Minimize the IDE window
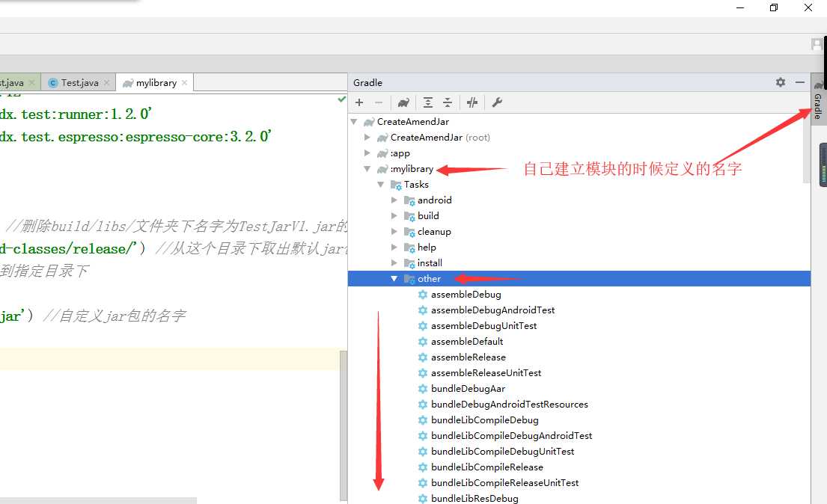827x504 pixels. click(x=740, y=7)
